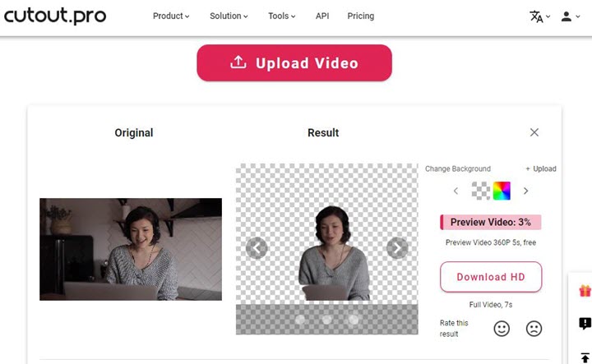Open the user account menu

coord(570,16)
